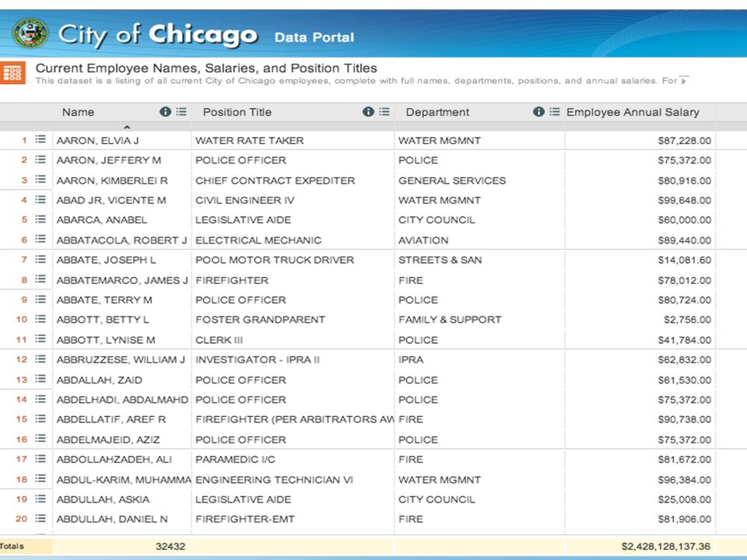This screenshot has height=560, width=747.
Task: Open row menu icon for ABBOTT, LYNISE M
Action: tap(40, 339)
